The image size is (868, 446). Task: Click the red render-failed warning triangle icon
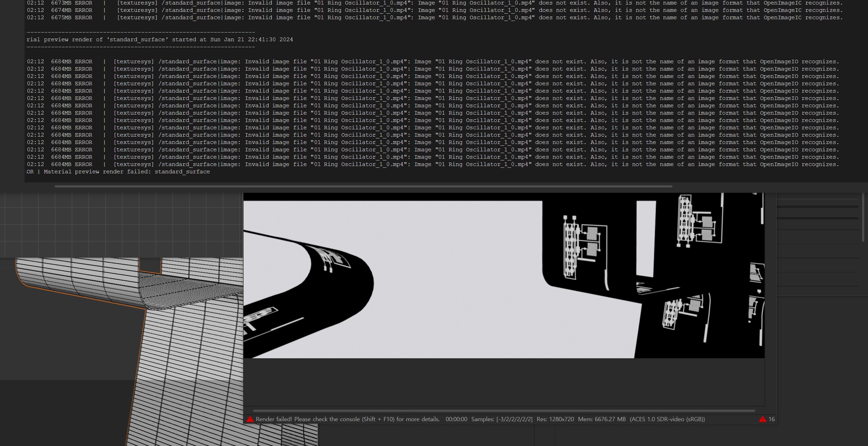click(x=250, y=419)
